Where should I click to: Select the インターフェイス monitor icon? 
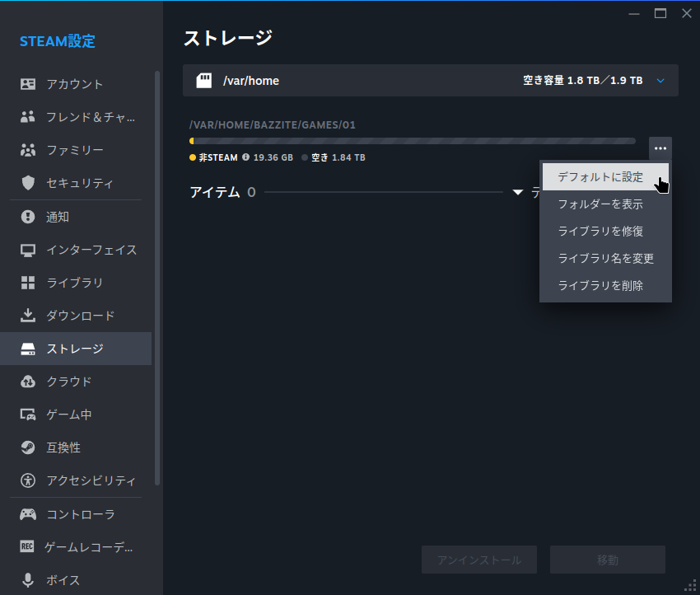(27, 249)
